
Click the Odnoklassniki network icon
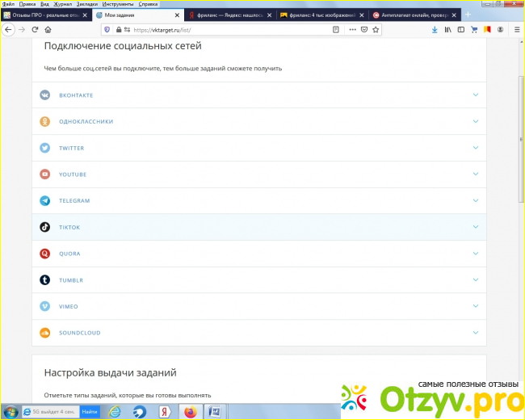tap(45, 121)
